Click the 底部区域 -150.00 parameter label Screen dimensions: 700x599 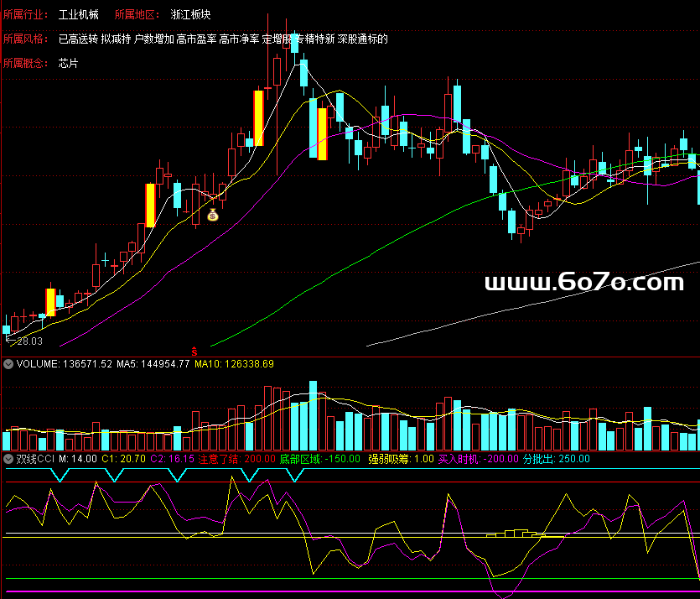(319, 459)
